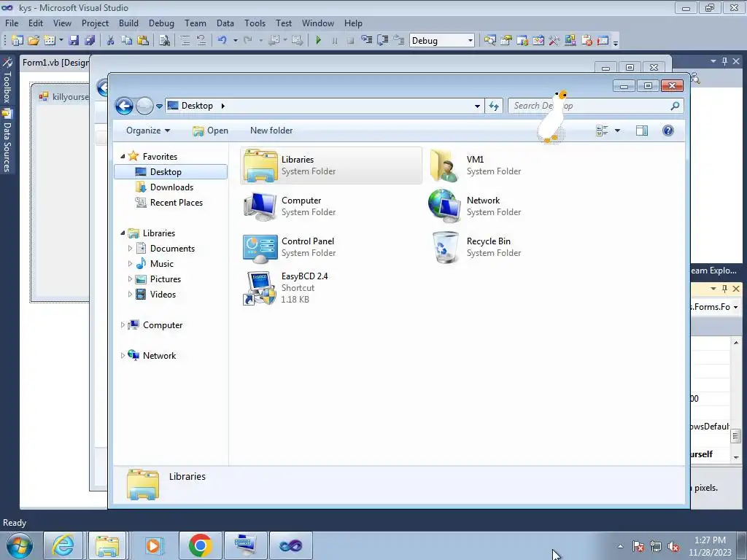Open the Project menu
The height and width of the screenshot is (560, 747).
pyautogui.click(x=95, y=23)
